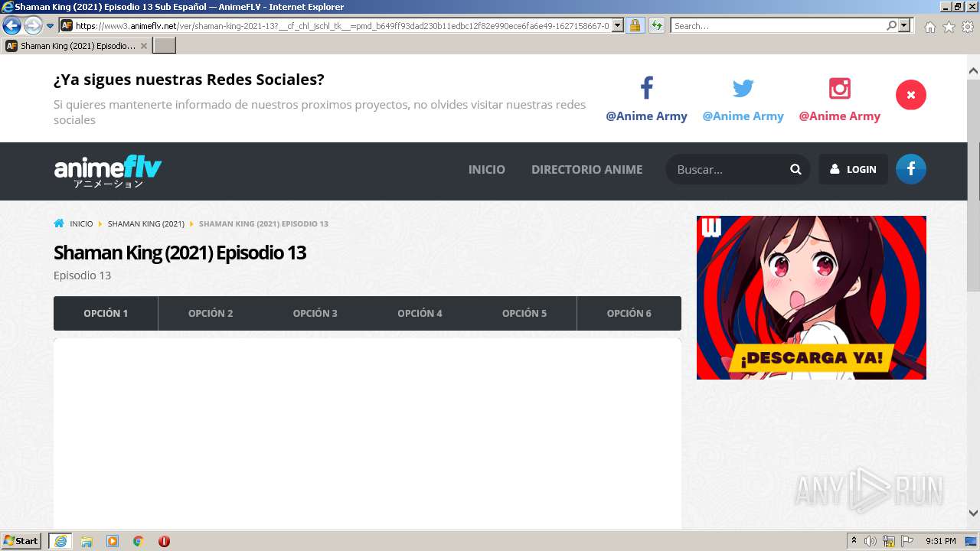Click the IE Search box
Screen dimensions: 980x551
pyautogui.click(x=777, y=25)
